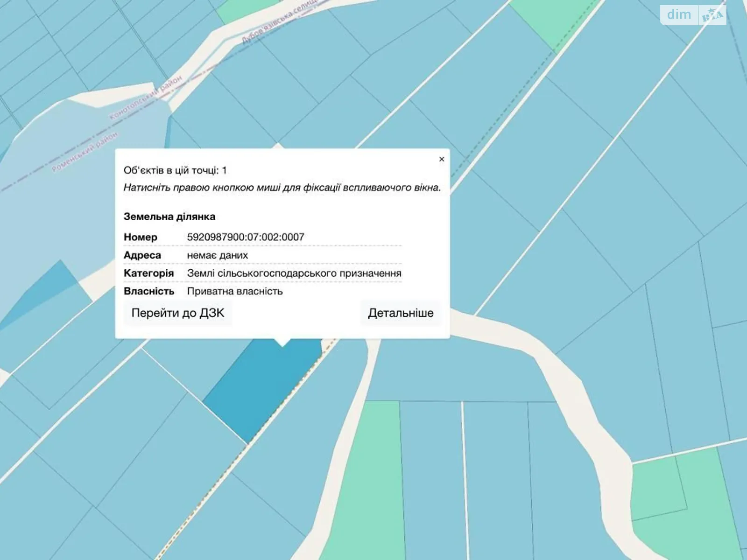
Task: Click the dim.ria watermark logo
Action: pos(693,15)
